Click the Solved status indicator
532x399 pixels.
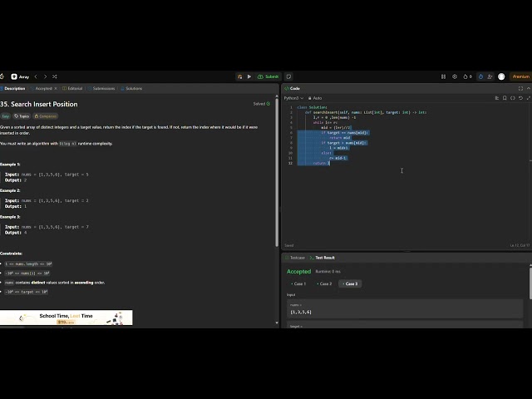262,104
